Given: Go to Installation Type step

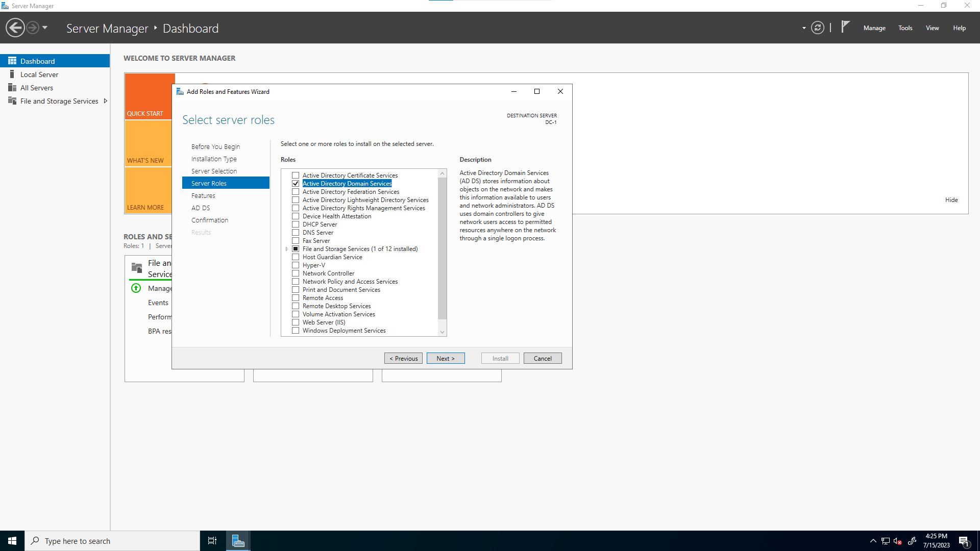Looking at the screenshot, I should coord(214,159).
